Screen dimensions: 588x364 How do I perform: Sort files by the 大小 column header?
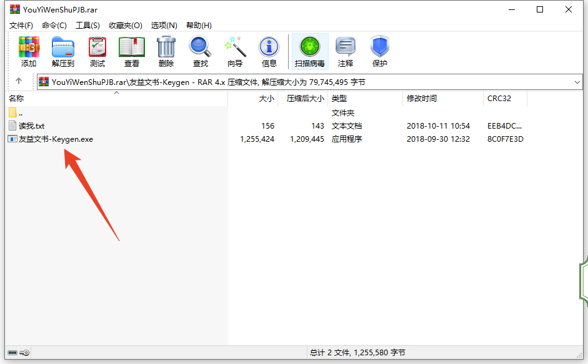(x=266, y=99)
